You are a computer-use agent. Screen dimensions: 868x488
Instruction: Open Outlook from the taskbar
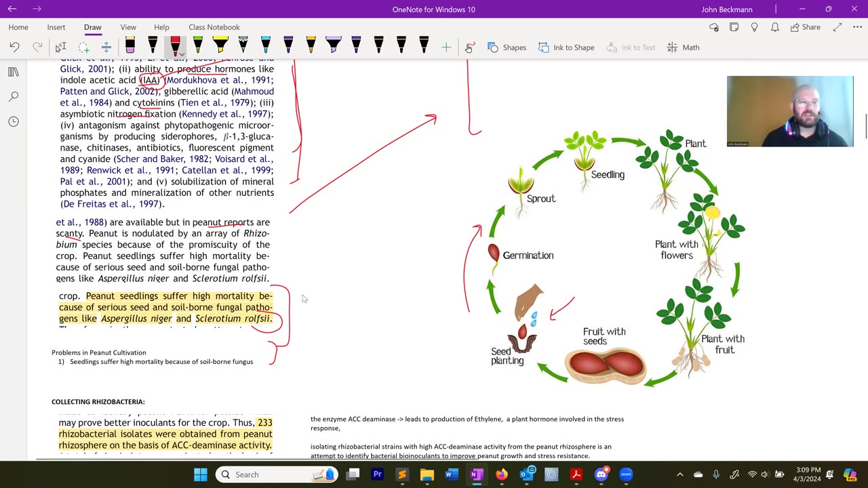[x=527, y=474]
